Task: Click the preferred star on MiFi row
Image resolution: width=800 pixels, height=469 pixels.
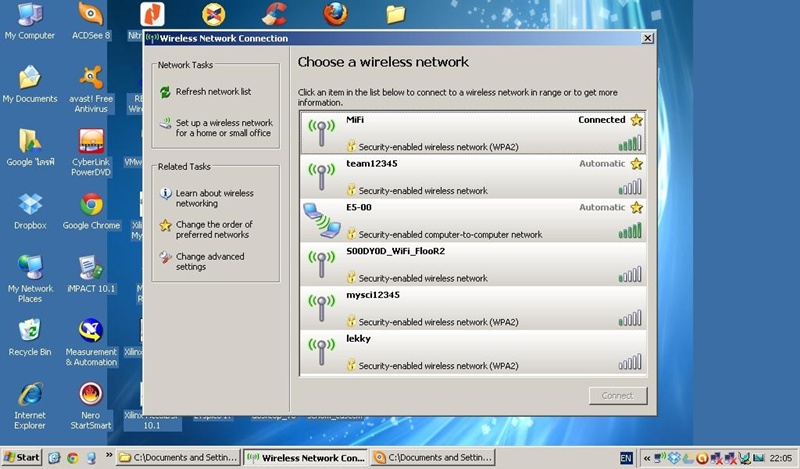Action: tap(636, 120)
